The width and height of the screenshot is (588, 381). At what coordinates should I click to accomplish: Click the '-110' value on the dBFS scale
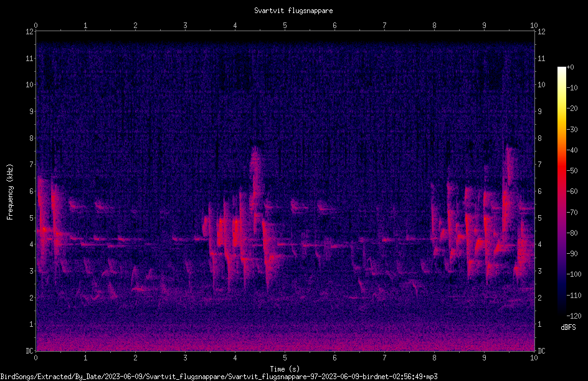(x=574, y=296)
